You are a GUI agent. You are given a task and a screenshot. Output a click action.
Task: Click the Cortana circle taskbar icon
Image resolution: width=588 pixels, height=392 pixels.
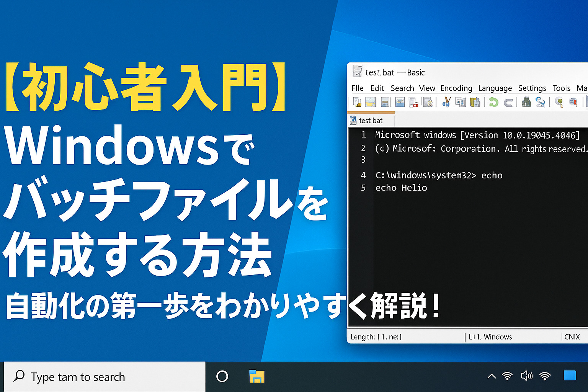(222, 376)
